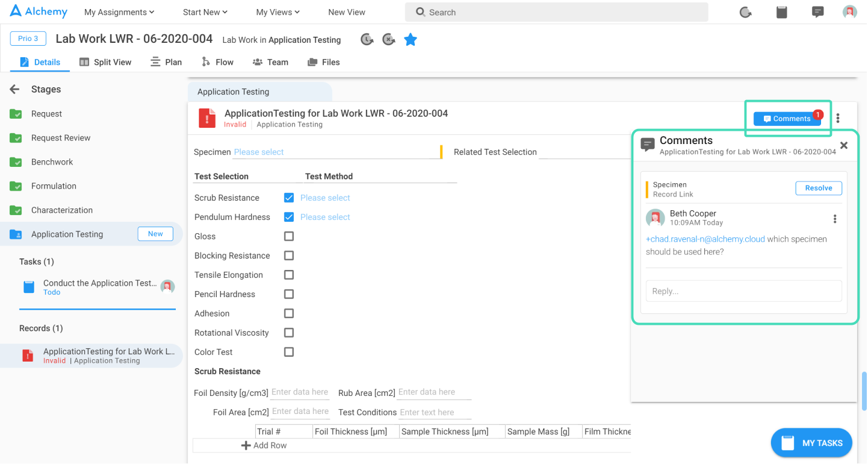
Task: Click the Rub Area input field
Action: [434, 392]
